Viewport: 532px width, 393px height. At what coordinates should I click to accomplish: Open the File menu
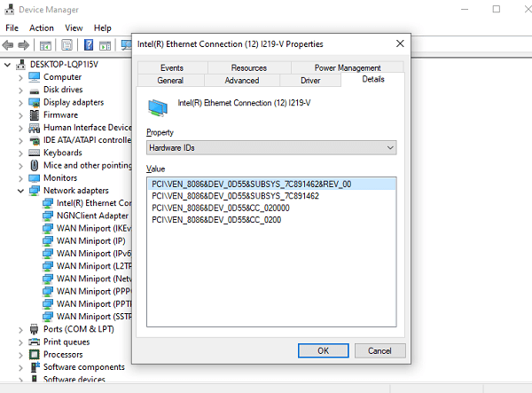(12, 28)
